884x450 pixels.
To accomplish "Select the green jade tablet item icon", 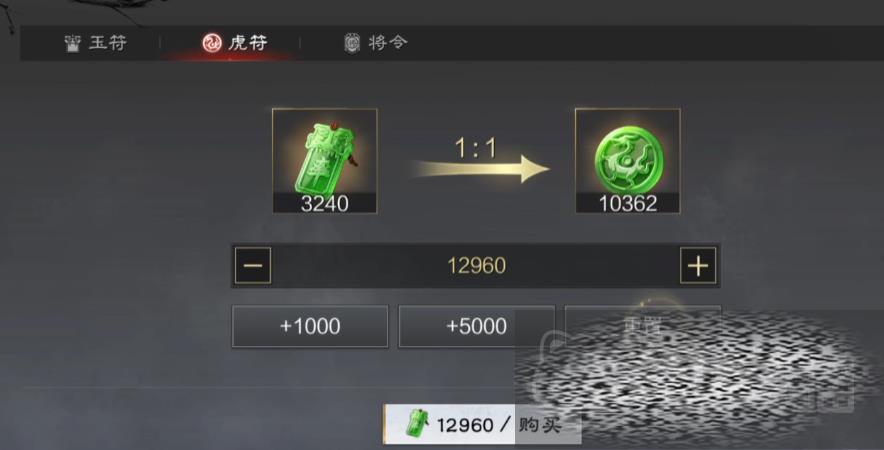I will (325, 161).
